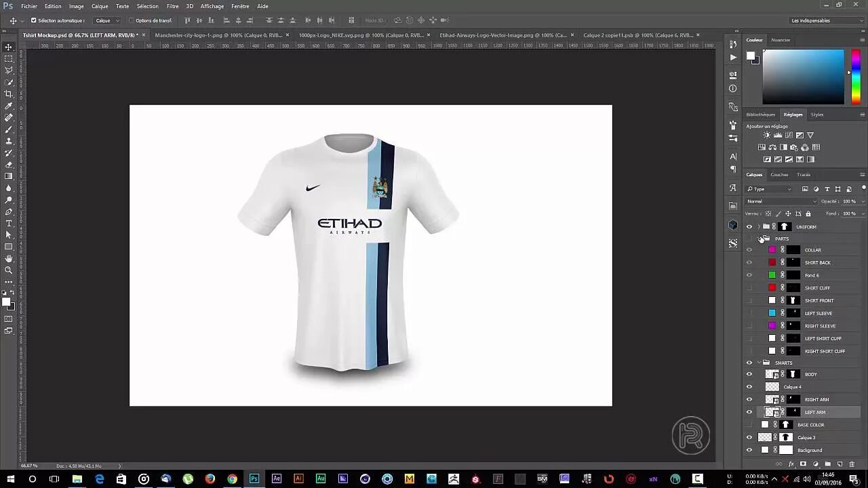868x488 pixels.
Task: Open Chrome from the taskbar
Action: tap(233, 479)
